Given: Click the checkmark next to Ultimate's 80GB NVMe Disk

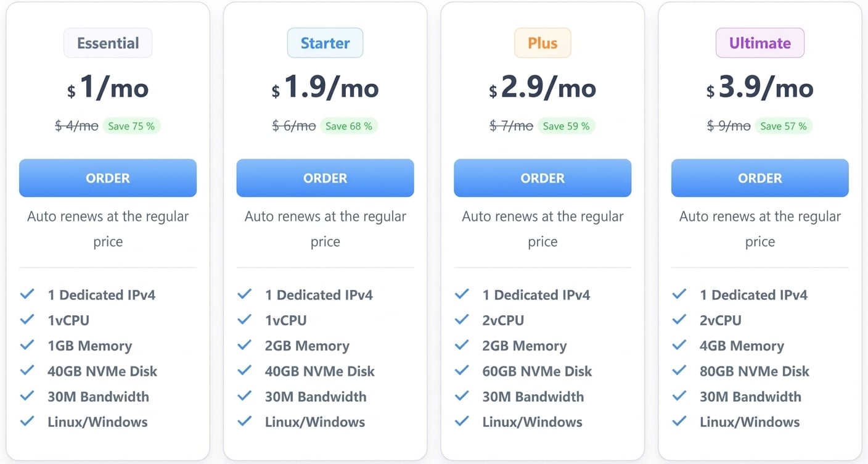Looking at the screenshot, I should (679, 371).
